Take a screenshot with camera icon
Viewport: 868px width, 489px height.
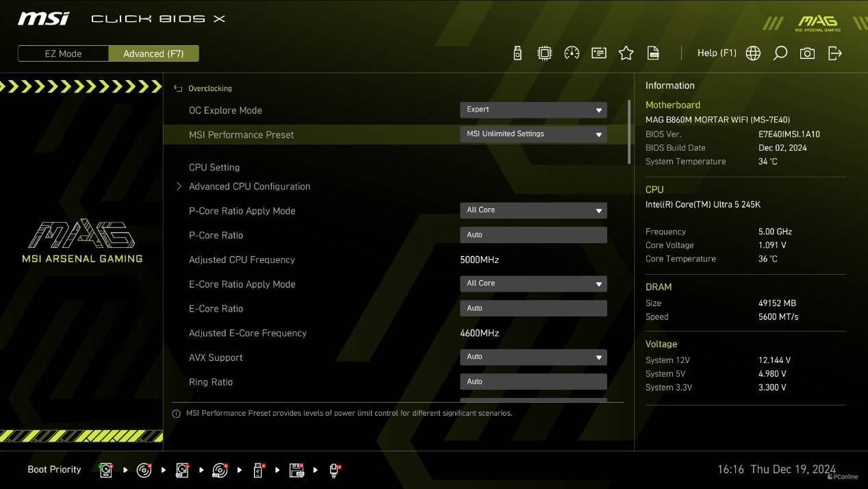coord(807,53)
